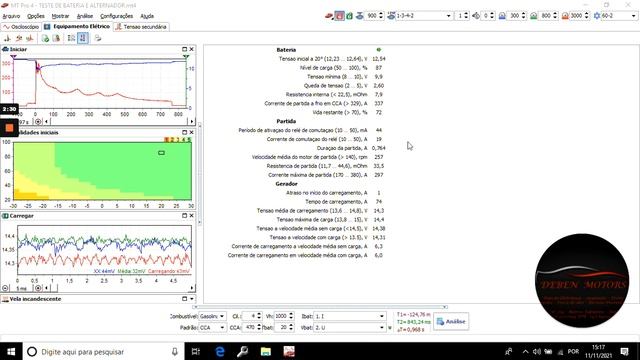640x360 pixels.
Task: Adjust the 300 spinner value
Action: (x=524, y=16)
